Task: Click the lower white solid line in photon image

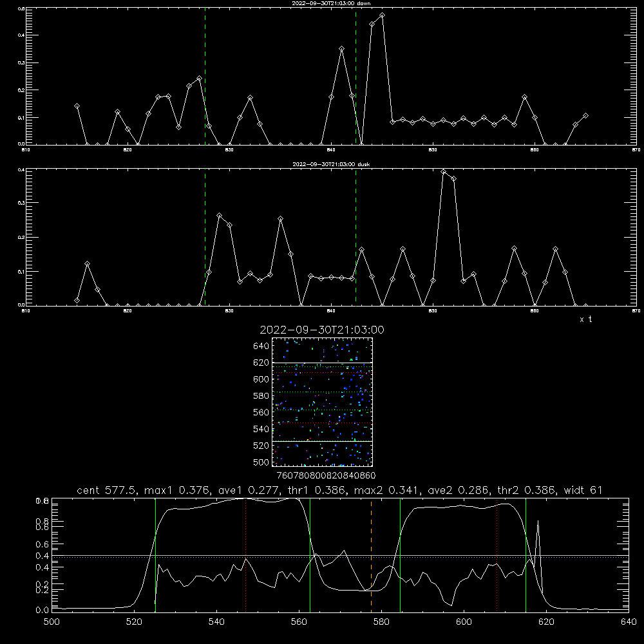Action: (x=323, y=442)
